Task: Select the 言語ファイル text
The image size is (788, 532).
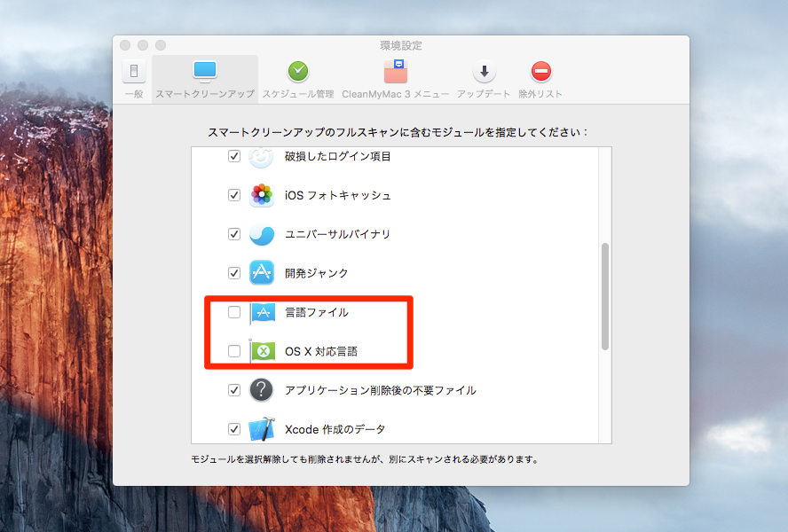Action: tap(317, 312)
